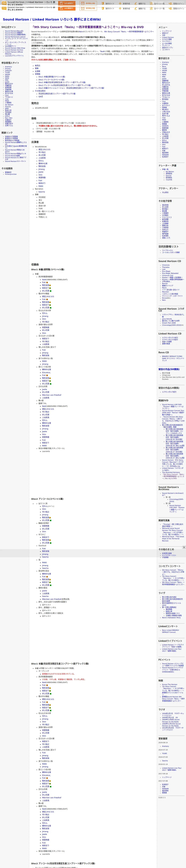Open 第三次領土拡大遠征 under ライヴ
Image resolution: width=186 pixels, height=868 pixels.
(x=169, y=597)
